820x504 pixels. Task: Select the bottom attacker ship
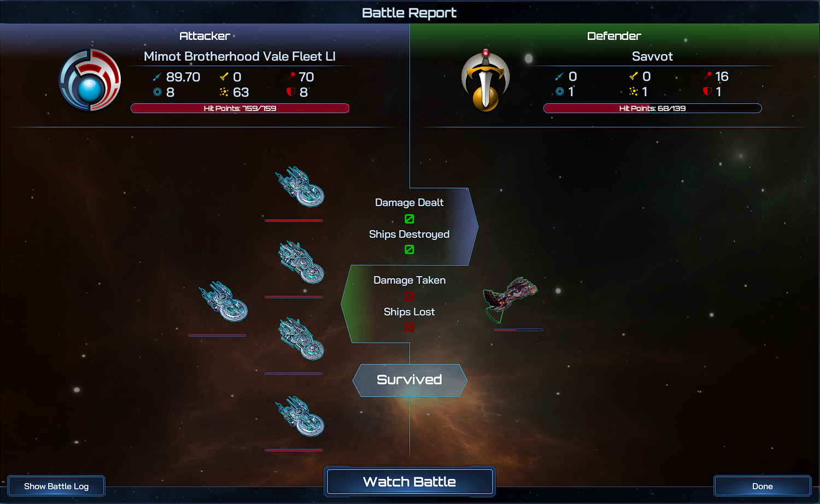pos(300,417)
